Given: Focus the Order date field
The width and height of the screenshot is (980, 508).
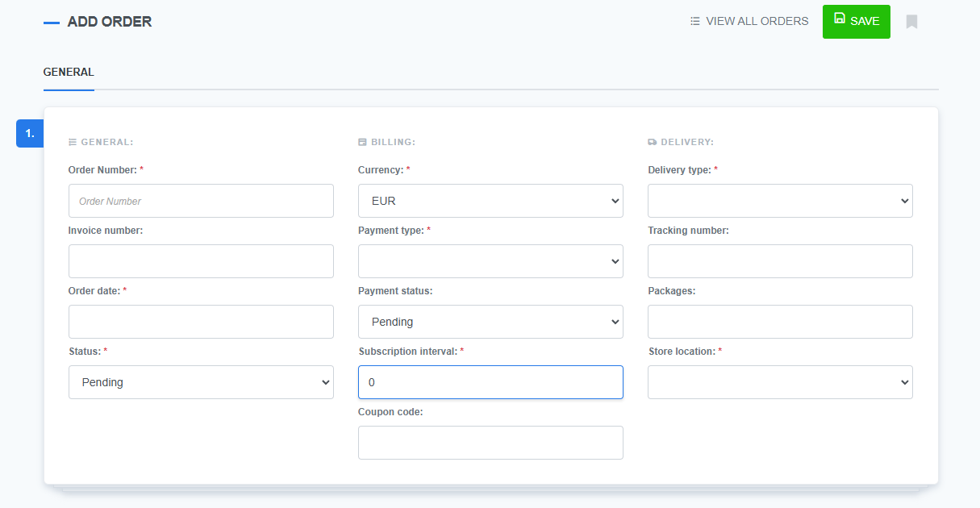Looking at the screenshot, I should point(201,322).
